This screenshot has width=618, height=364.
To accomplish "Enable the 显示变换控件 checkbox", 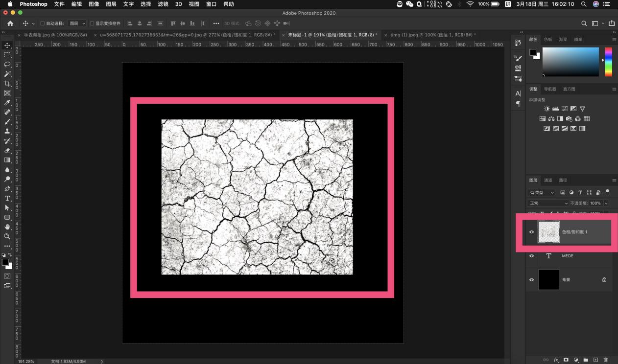I will 92,23.
